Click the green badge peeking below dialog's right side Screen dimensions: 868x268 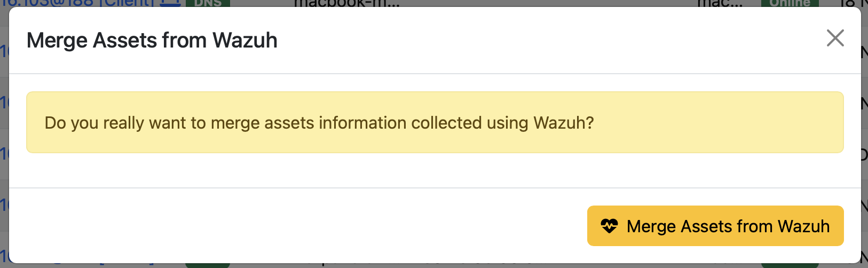790,265
